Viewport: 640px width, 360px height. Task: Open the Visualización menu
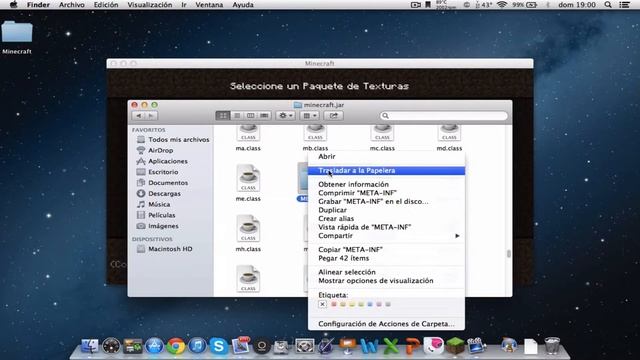pos(149,5)
